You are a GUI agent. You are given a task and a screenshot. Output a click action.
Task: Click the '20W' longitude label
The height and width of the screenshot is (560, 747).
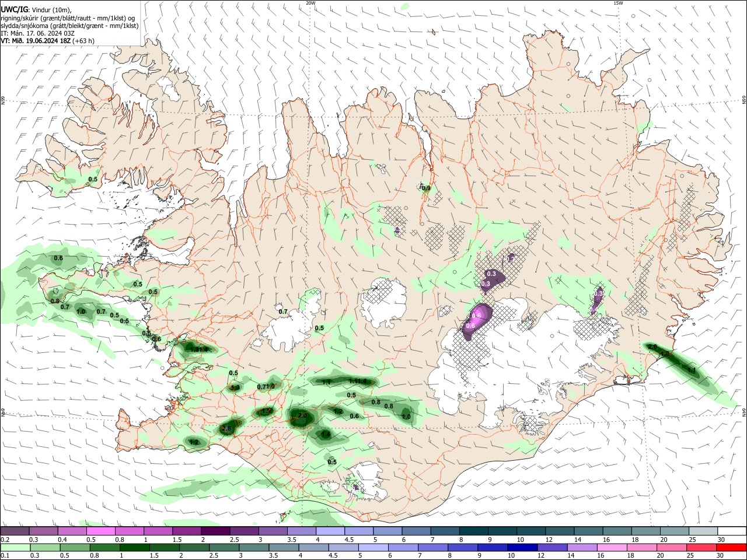[311, 3]
